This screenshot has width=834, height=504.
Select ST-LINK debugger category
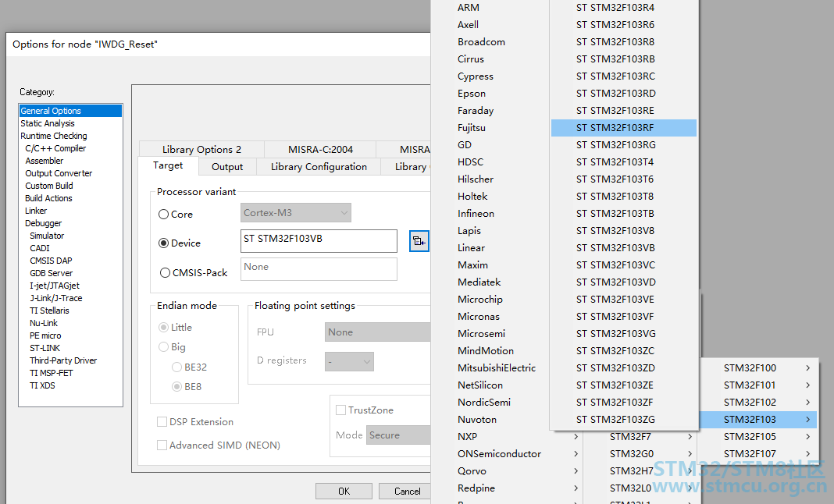pyautogui.click(x=45, y=348)
